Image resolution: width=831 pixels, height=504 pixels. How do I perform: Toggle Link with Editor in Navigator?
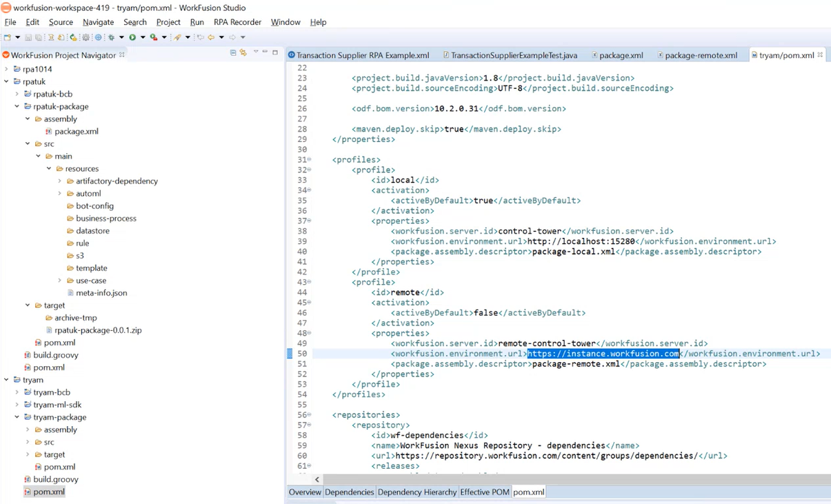pyautogui.click(x=243, y=53)
